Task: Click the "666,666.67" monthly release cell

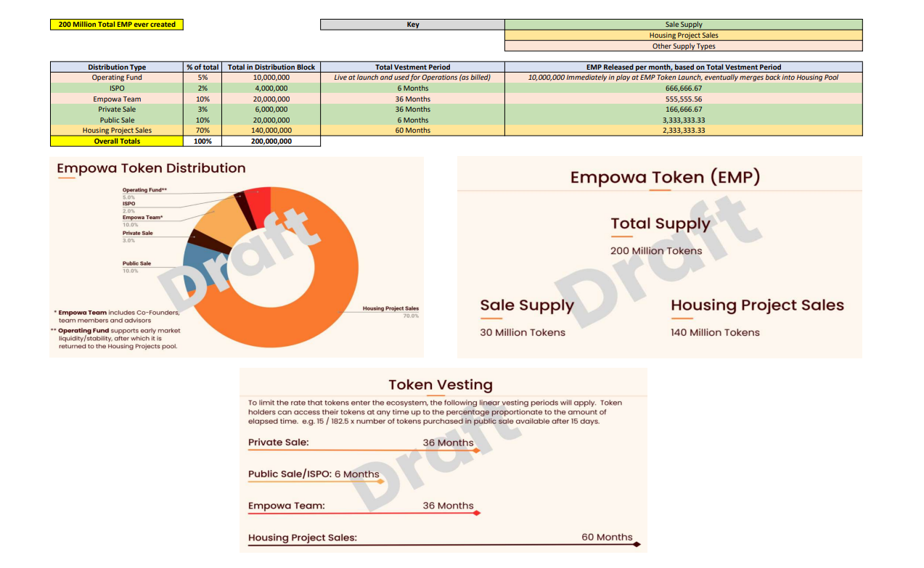Action: click(684, 89)
